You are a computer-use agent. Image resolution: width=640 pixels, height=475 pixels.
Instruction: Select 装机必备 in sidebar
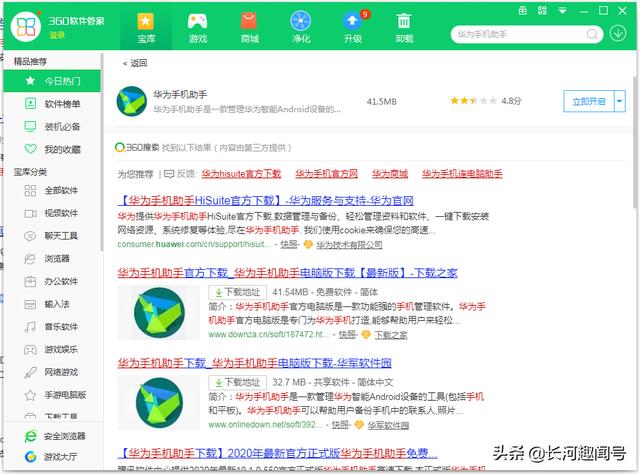point(52,127)
